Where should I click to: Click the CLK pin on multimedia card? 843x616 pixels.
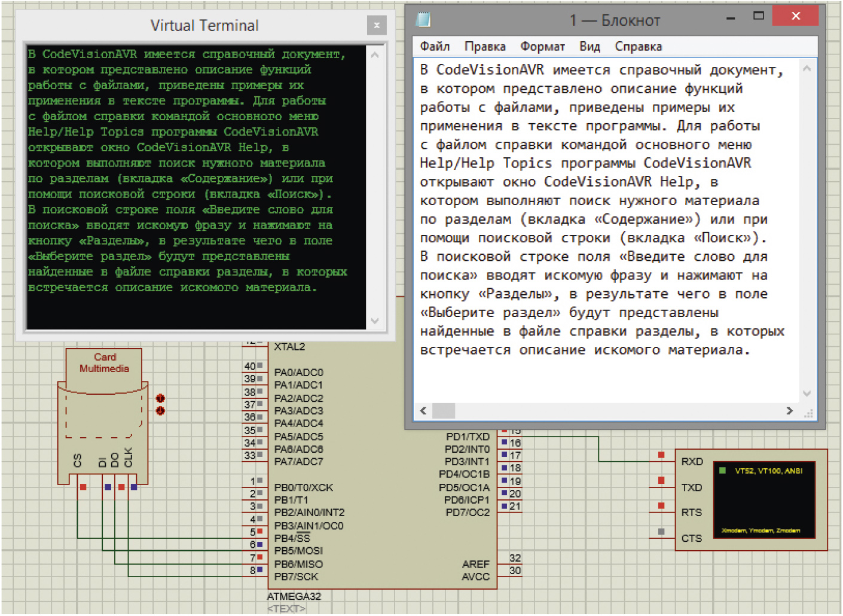(128, 458)
